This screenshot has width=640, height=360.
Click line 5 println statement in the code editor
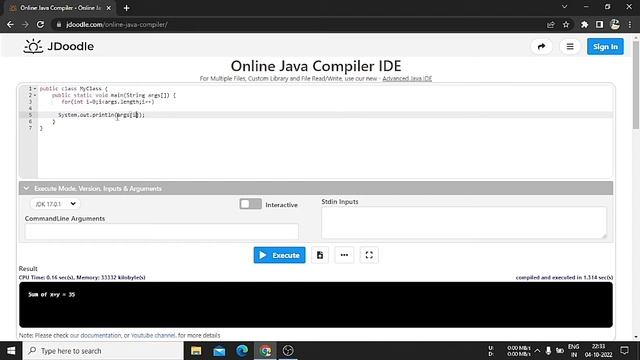click(101, 115)
